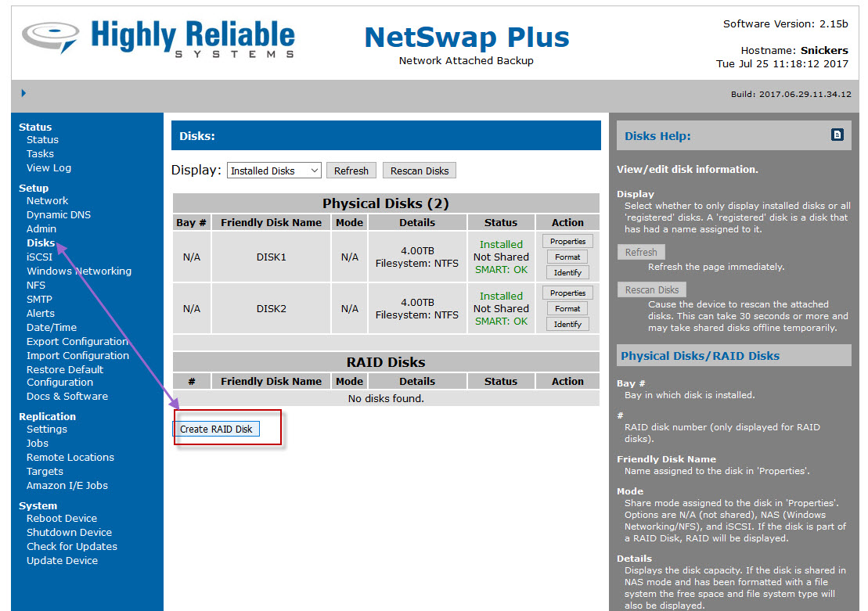Screen dimensions: 868x611
Task: Click Shutdown Device link
Action: (x=69, y=533)
